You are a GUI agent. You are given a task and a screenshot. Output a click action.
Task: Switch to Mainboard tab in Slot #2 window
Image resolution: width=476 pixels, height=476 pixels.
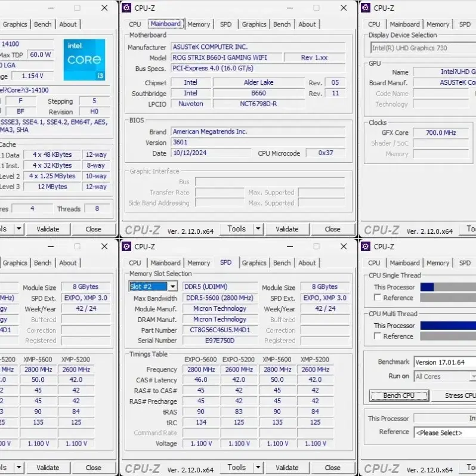(165, 263)
